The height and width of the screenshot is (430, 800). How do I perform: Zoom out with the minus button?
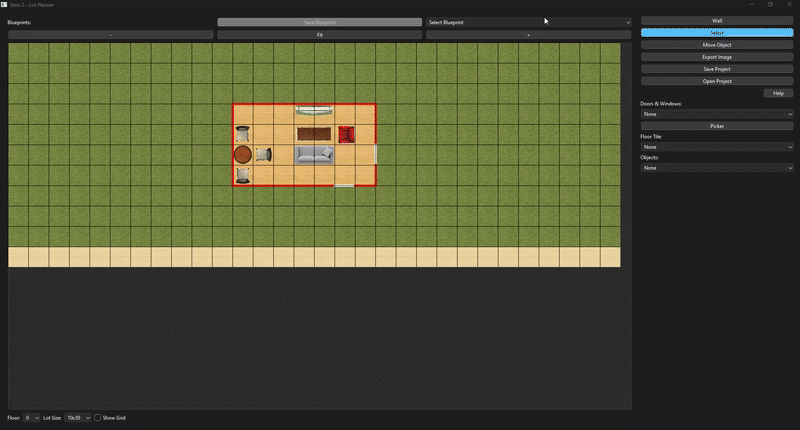point(111,35)
